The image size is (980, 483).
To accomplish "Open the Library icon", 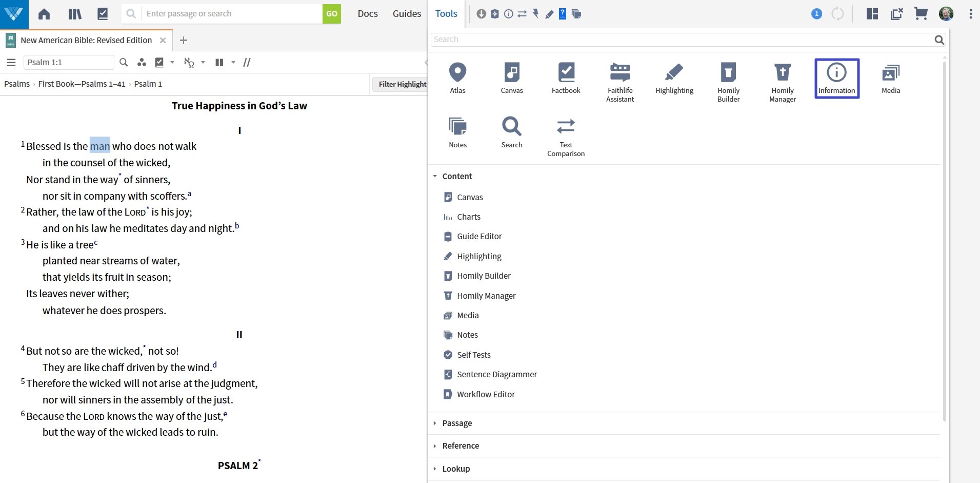I will point(74,14).
